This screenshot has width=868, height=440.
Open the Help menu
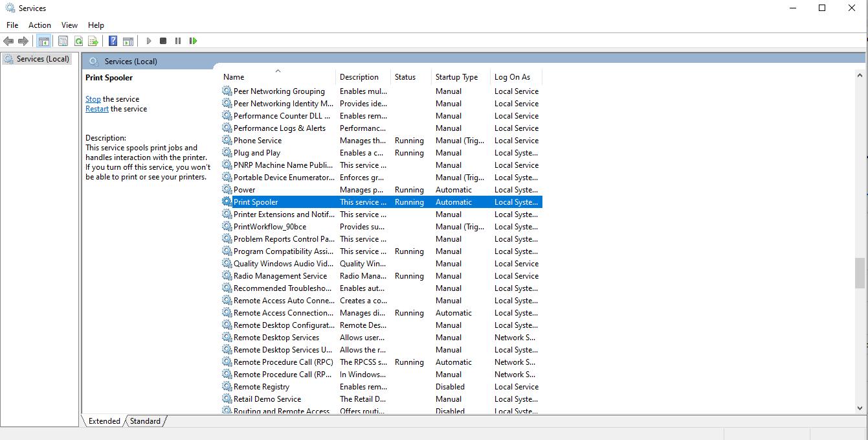point(96,25)
